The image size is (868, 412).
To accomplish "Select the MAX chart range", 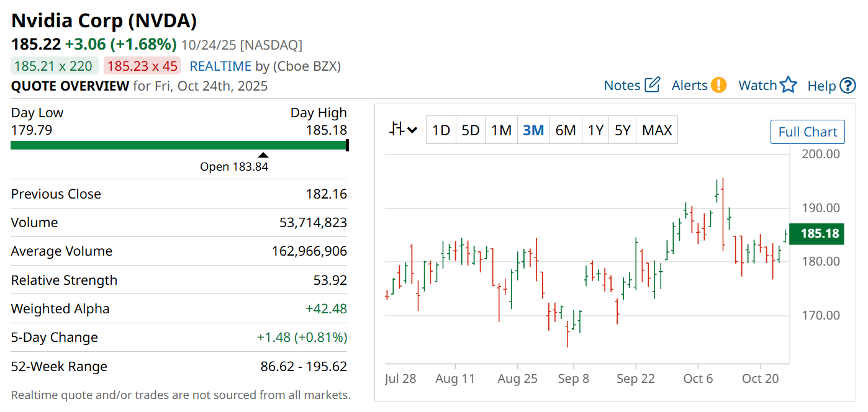I will pos(657,130).
